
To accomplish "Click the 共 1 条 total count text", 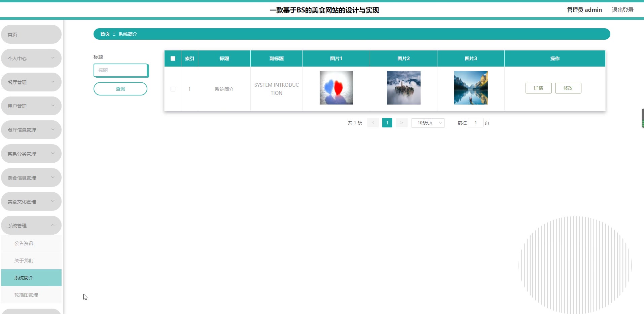I will coord(355,123).
